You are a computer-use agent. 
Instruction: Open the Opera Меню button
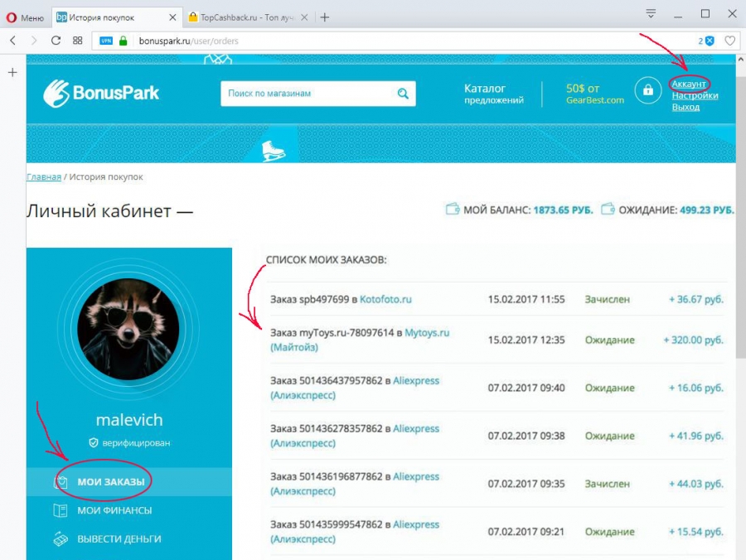tap(25, 17)
